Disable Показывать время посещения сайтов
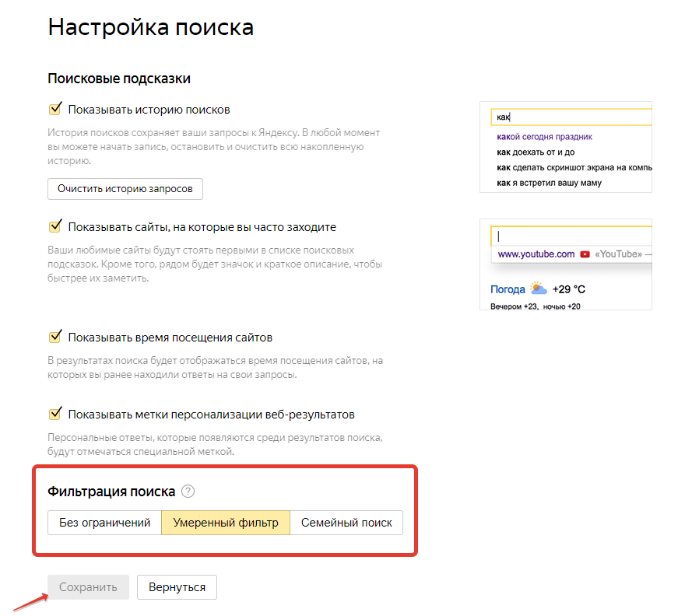This screenshot has height=616, width=699. 55,337
